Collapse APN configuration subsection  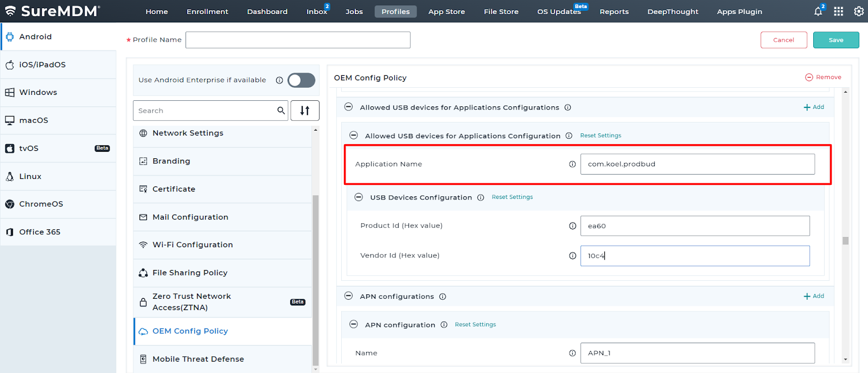pyautogui.click(x=354, y=324)
